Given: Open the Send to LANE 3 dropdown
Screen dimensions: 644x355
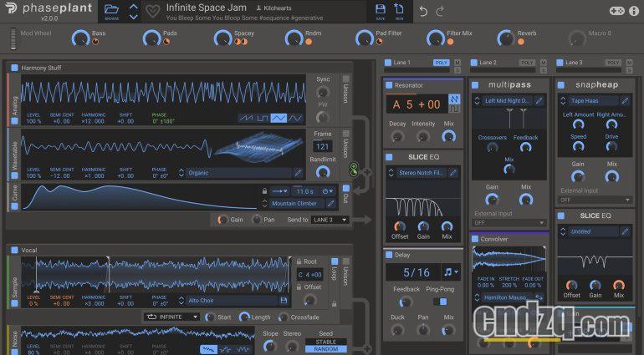Looking at the screenshot, I should [x=330, y=220].
